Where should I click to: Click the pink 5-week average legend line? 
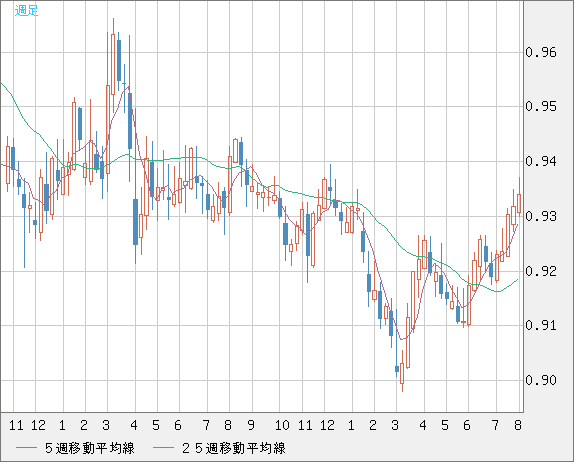point(26,448)
